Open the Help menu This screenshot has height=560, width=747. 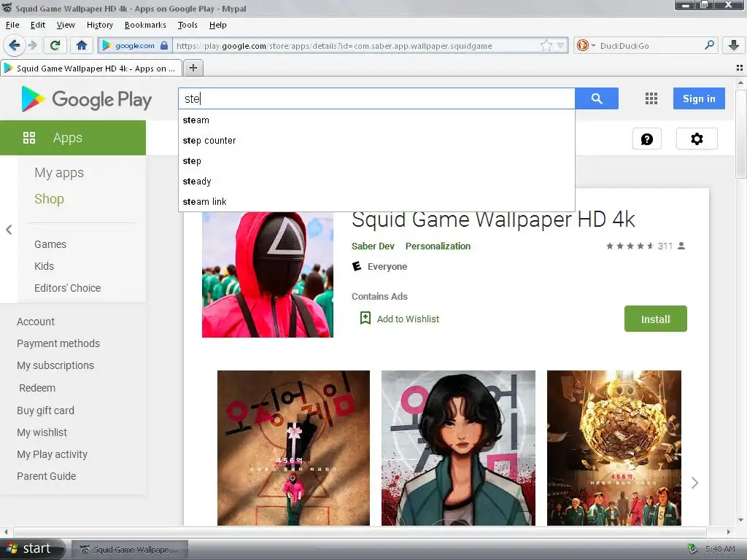(217, 25)
